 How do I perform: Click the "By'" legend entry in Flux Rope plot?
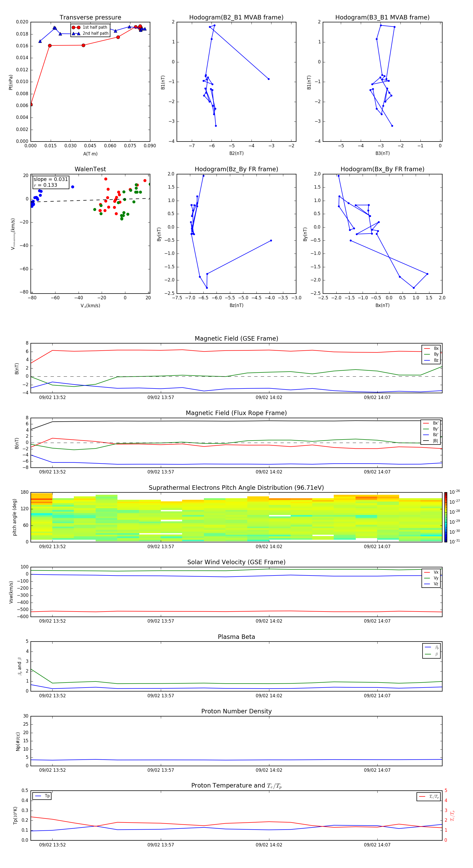click(x=431, y=429)
